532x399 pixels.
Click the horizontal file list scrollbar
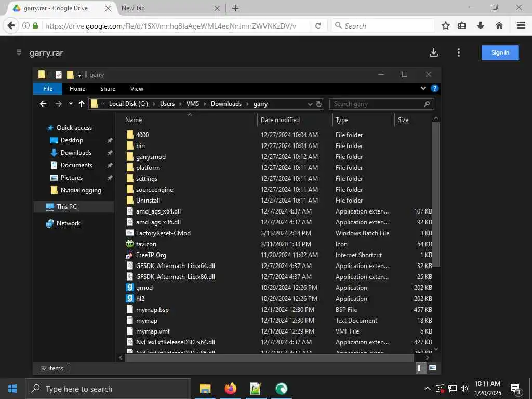tap(270, 357)
